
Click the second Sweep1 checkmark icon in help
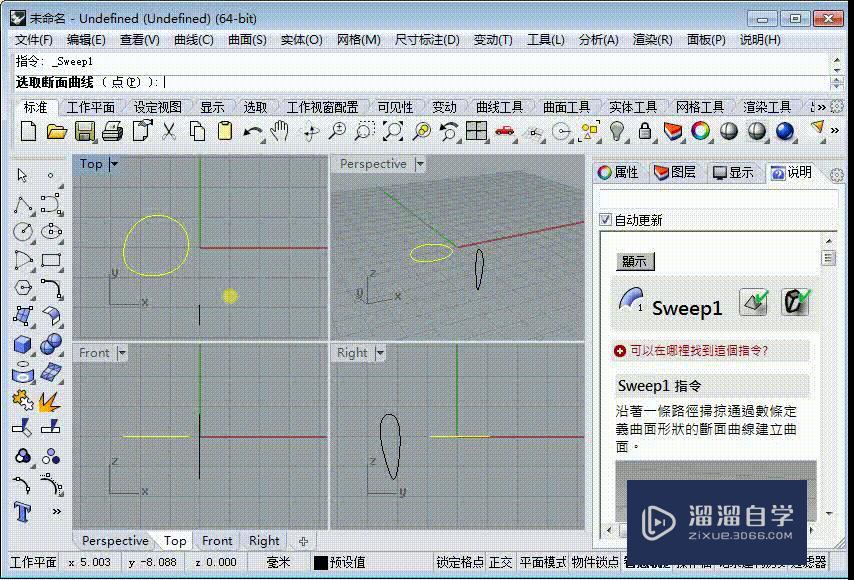tap(796, 302)
